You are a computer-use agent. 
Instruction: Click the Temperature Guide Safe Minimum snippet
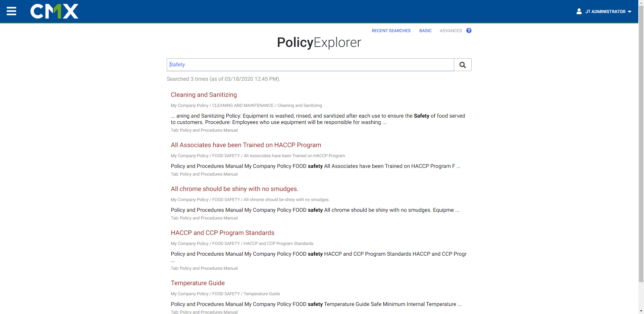point(316,304)
